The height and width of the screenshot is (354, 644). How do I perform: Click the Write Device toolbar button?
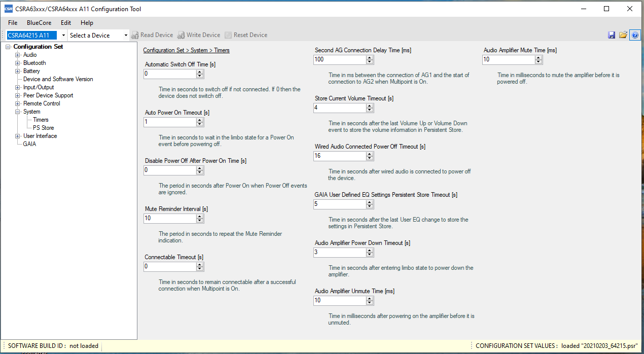tap(198, 35)
